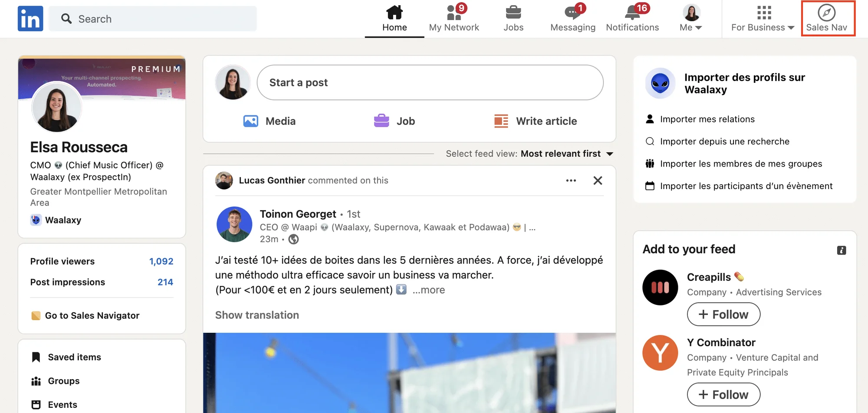This screenshot has width=868, height=413.
Task: Open the Messaging tab
Action: click(573, 19)
